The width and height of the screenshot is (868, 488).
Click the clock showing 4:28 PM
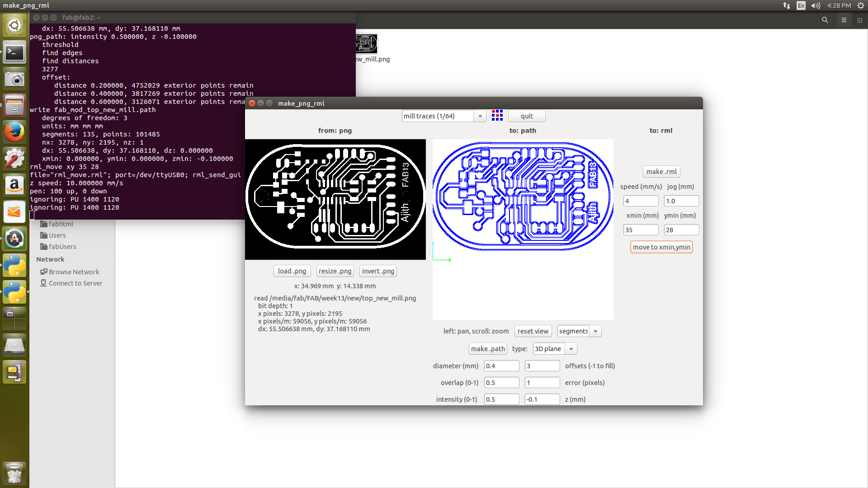pos(839,5)
